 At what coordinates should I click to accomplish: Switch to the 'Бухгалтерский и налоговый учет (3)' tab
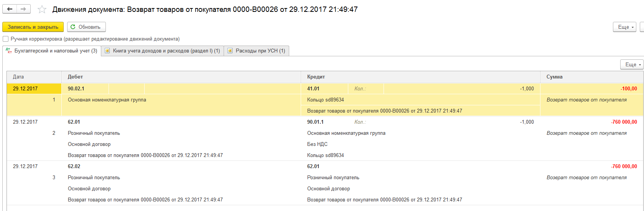point(52,51)
